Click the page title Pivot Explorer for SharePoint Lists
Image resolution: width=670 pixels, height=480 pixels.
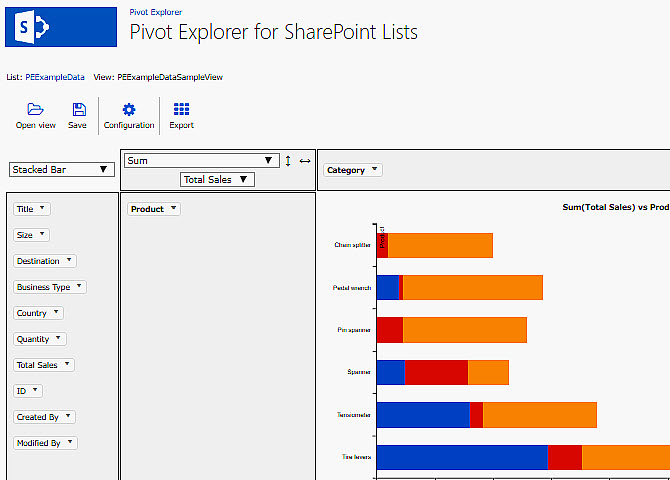[x=273, y=32]
